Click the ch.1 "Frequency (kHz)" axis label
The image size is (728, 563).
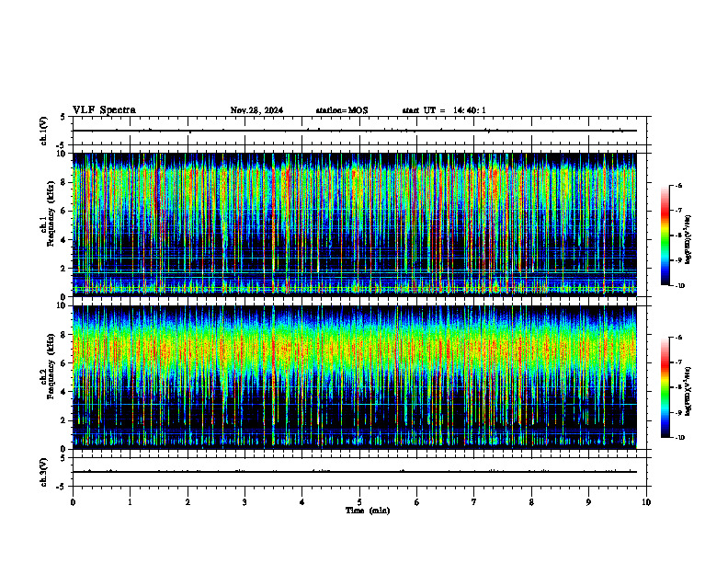(51, 214)
